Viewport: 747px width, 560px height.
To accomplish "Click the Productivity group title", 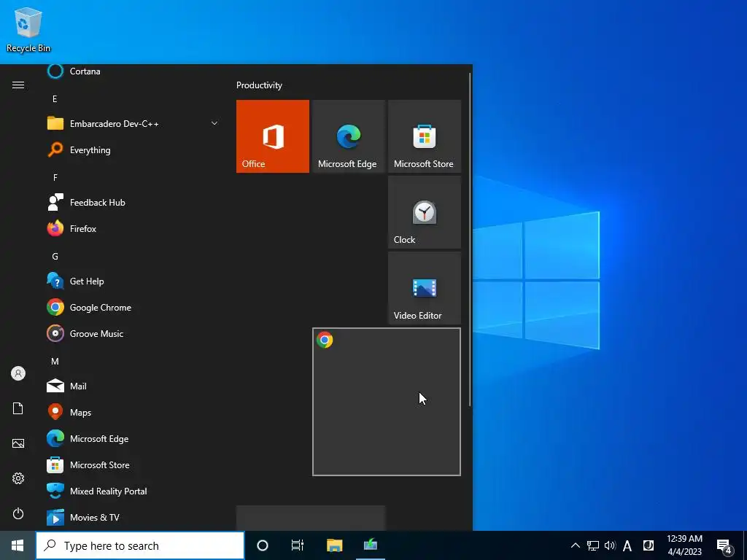I will coord(259,85).
